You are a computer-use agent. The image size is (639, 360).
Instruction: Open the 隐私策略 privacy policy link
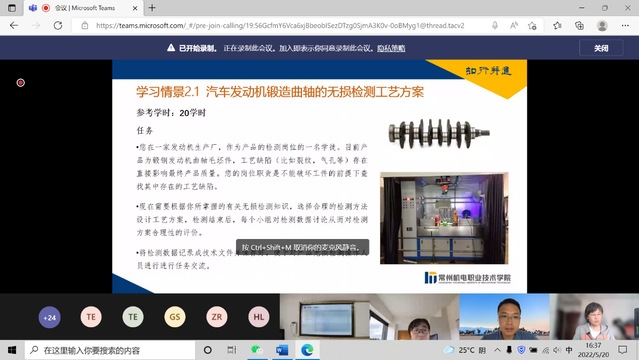pyautogui.click(x=391, y=48)
